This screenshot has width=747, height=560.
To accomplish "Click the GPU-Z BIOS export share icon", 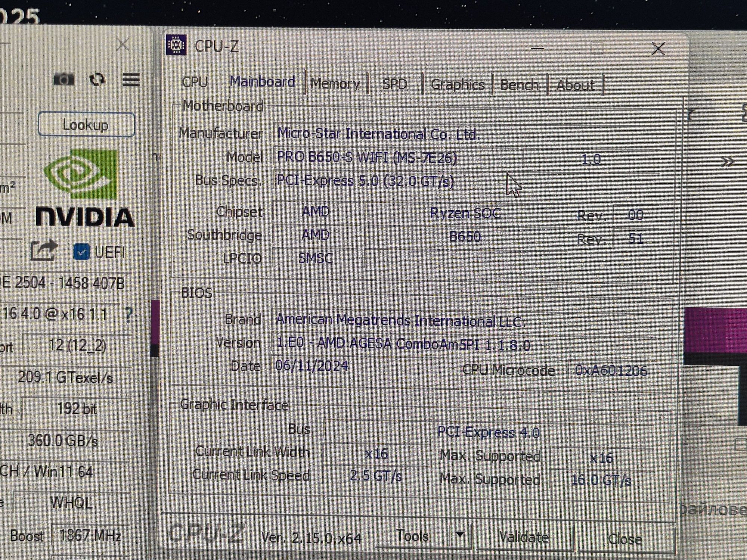I will click(x=44, y=251).
